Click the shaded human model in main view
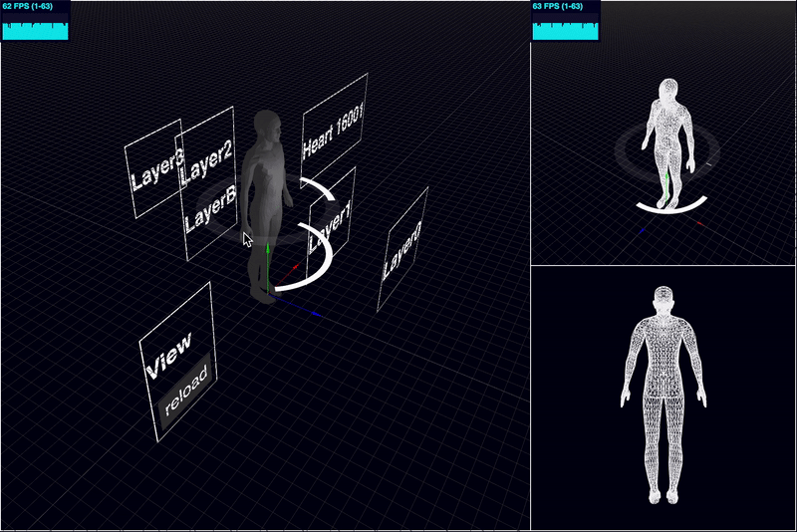The height and width of the screenshot is (532, 797). [x=266, y=203]
